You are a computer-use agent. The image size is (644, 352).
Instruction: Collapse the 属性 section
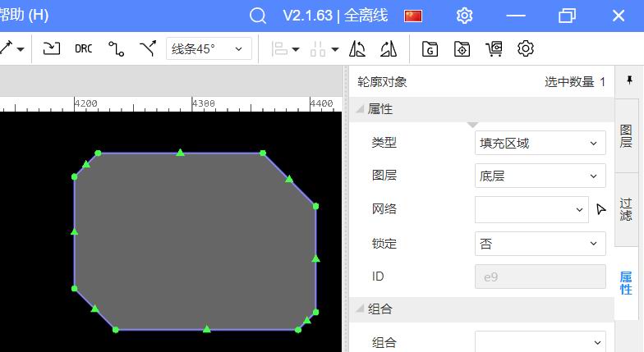click(x=360, y=109)
